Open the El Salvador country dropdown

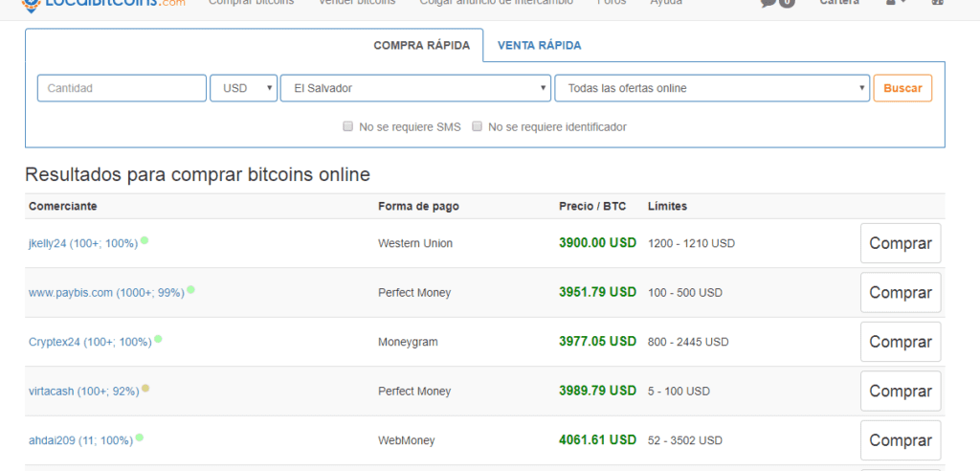pos(415,88)
